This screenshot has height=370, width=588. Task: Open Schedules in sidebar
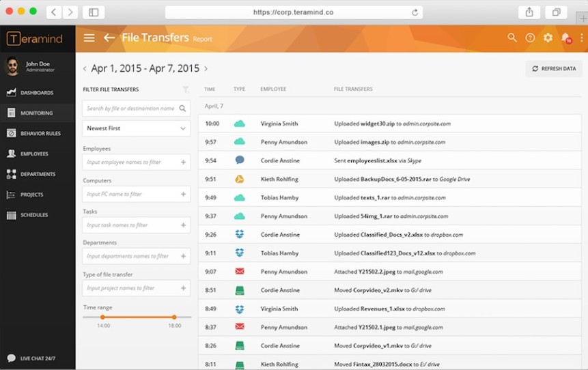(x=38, y=215)
